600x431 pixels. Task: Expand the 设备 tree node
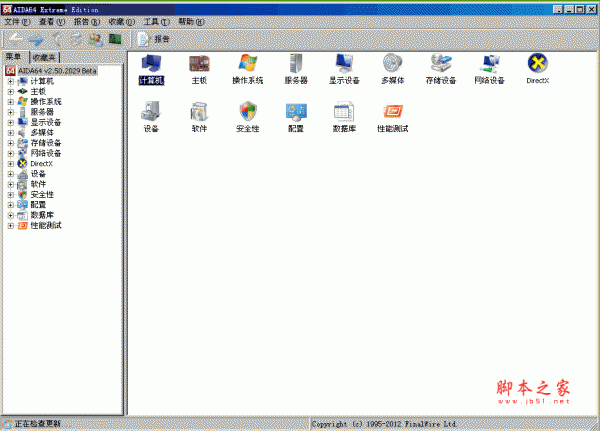[11, 174]
